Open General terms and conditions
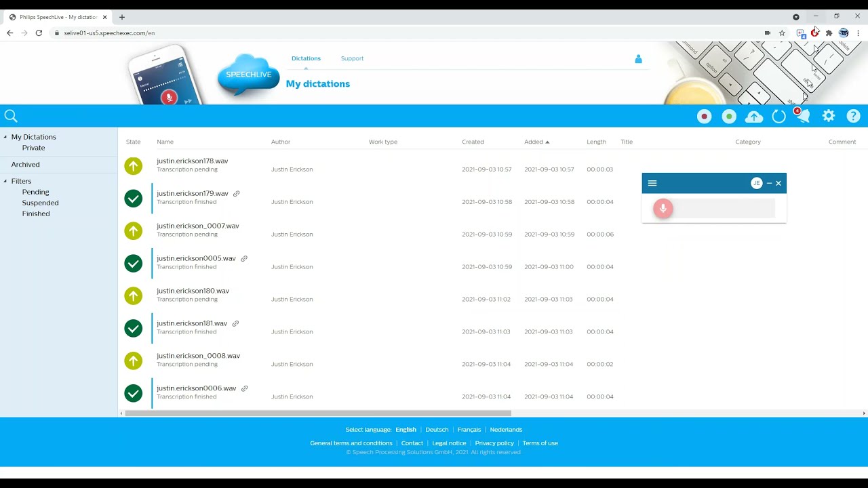The width and height of the screenshot is (868, 488). tap(351, 443)
